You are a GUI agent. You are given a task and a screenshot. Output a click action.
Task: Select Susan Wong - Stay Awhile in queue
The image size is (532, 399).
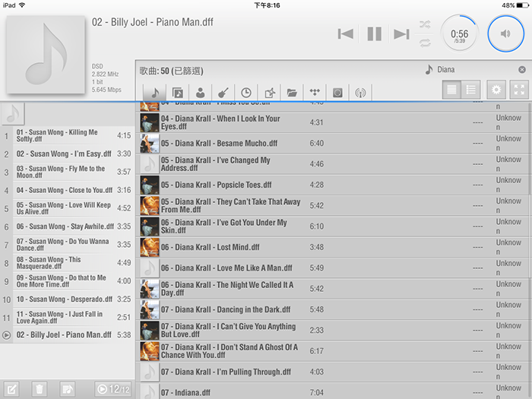67,226
